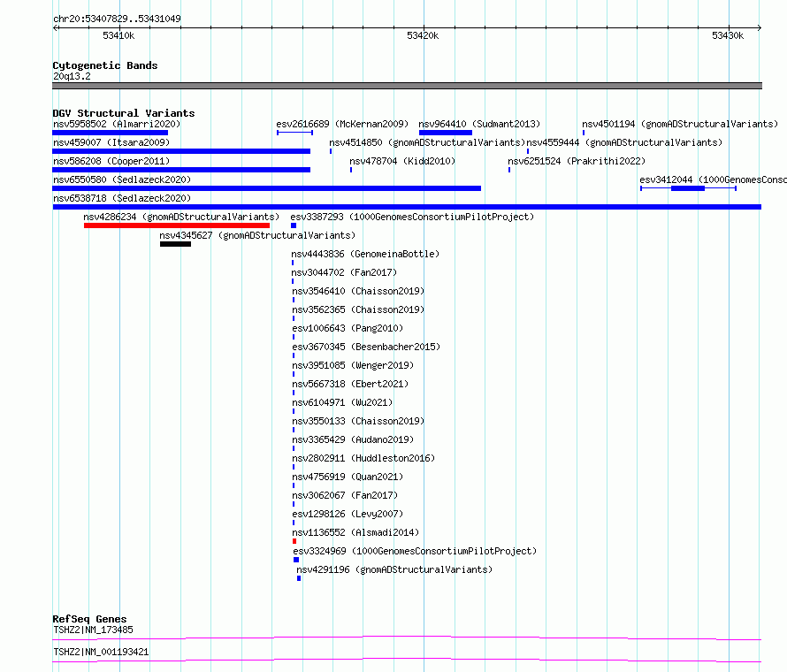Screen dimensions: 787x672
Task: Click nsv3546410 (Chaisson2019) label
Action: (358, 291)
